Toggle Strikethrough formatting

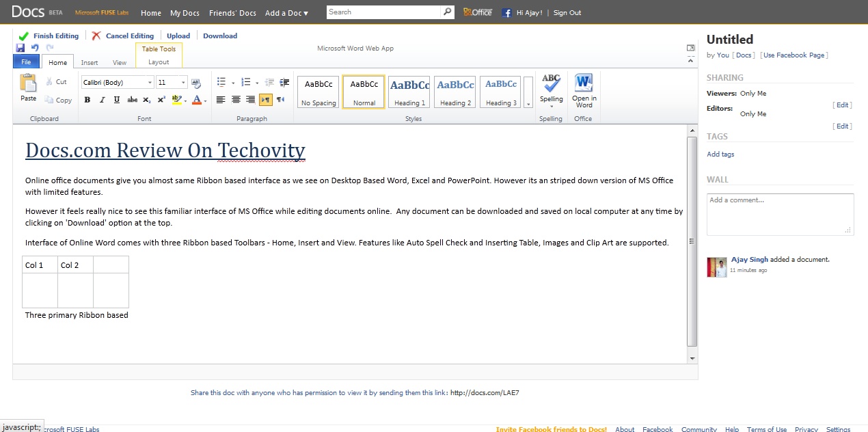point(133,100)
